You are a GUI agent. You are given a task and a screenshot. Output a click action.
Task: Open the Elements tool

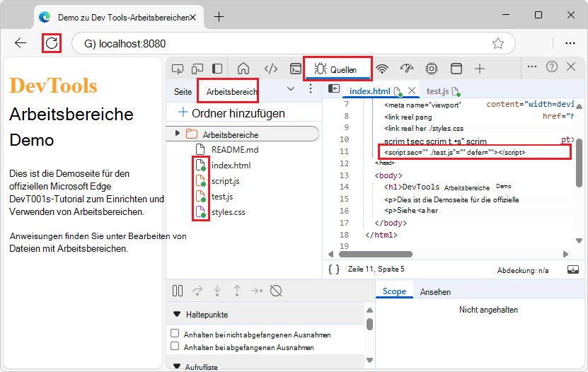pyautogui.click(x=271, y=69)
